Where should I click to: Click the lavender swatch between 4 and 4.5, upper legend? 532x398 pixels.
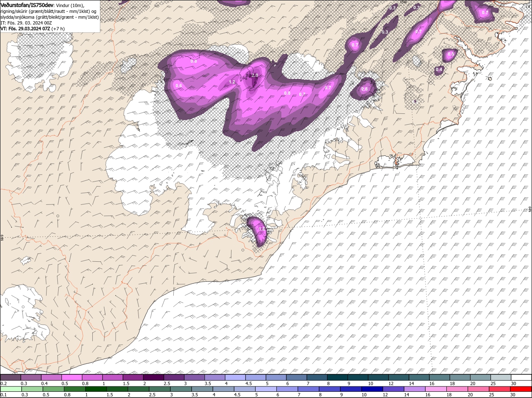pos(235,377)
